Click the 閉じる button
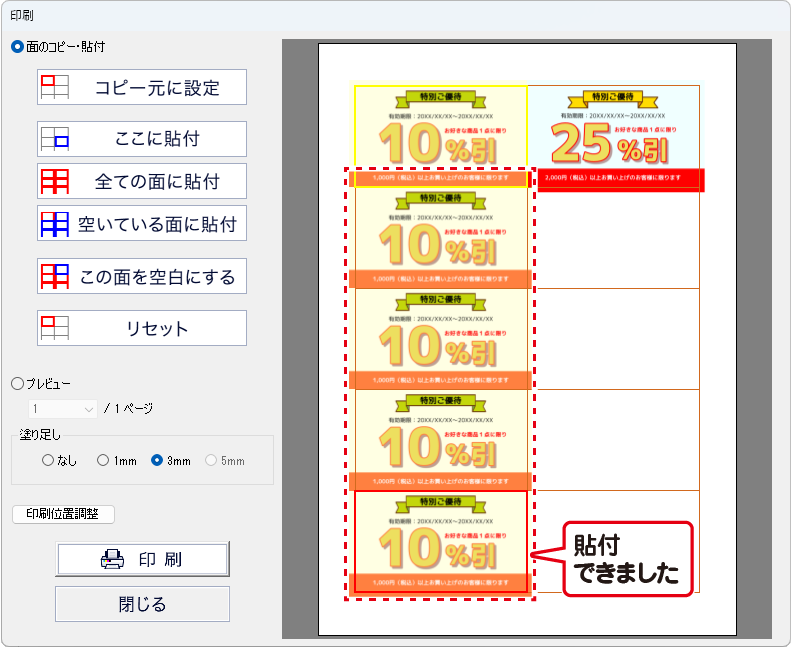Image resolution: width=791 pixels, height=648 pixels. tap(142, 604)
